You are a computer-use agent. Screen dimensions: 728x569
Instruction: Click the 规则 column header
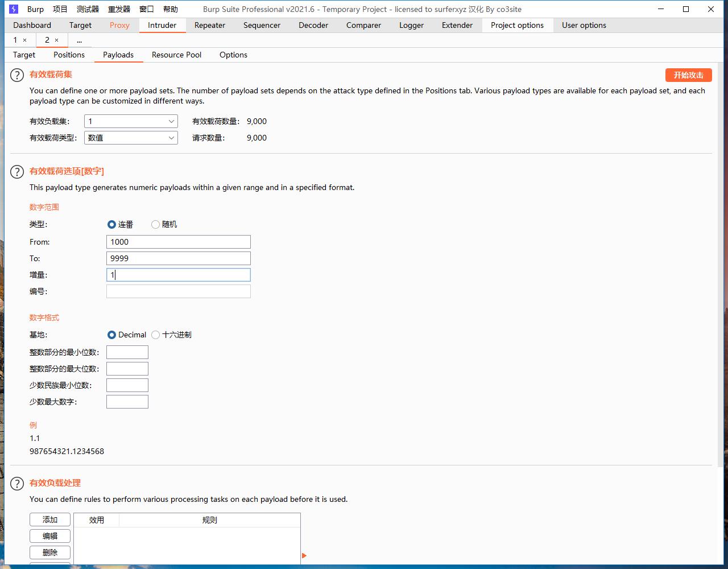pyautogui.click(x=210, y=520)
